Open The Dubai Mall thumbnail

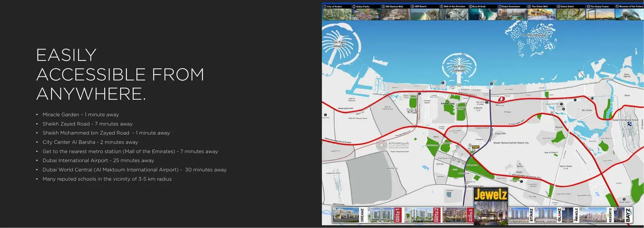click(541, 12)
